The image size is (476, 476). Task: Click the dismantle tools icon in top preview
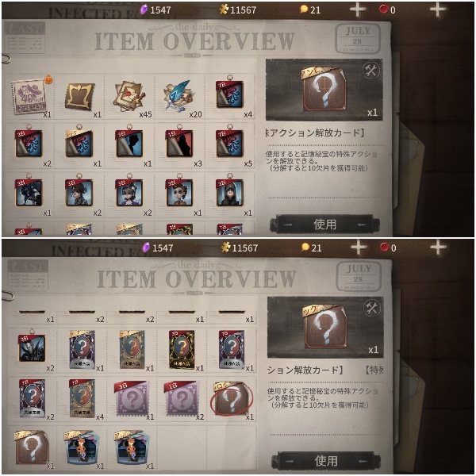click(370, 71)
